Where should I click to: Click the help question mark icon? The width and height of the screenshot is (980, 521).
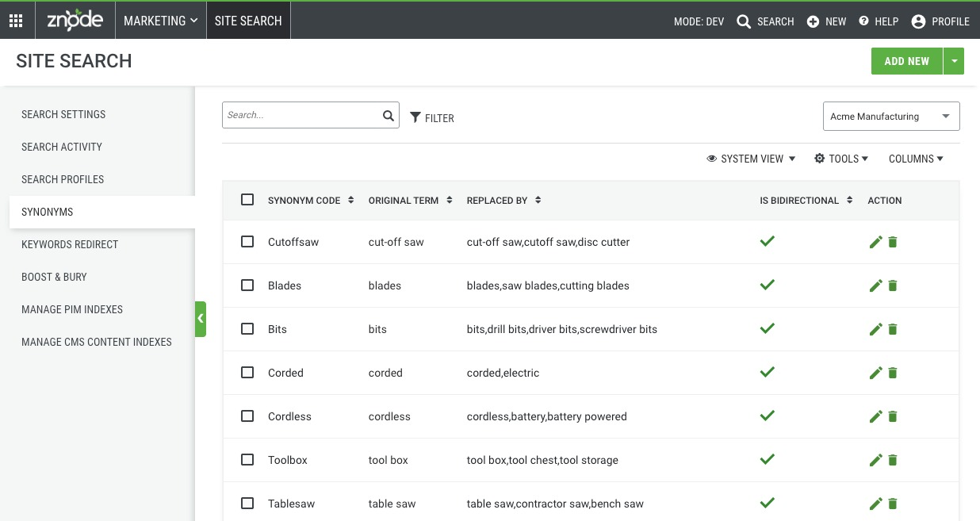coord(864,21)
